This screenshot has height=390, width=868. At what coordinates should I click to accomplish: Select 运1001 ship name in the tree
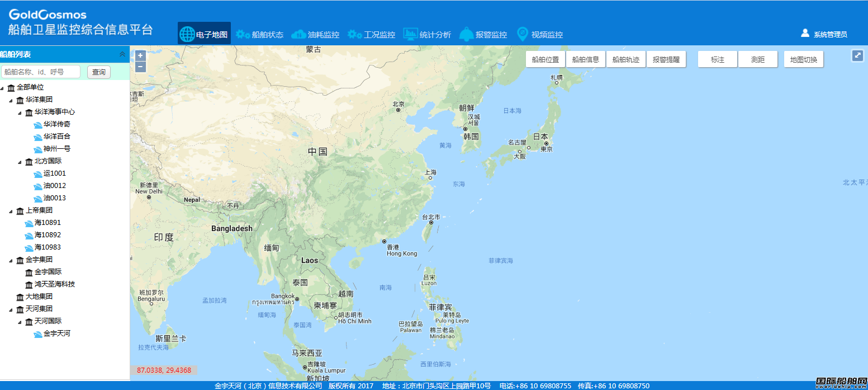[55, 173]
